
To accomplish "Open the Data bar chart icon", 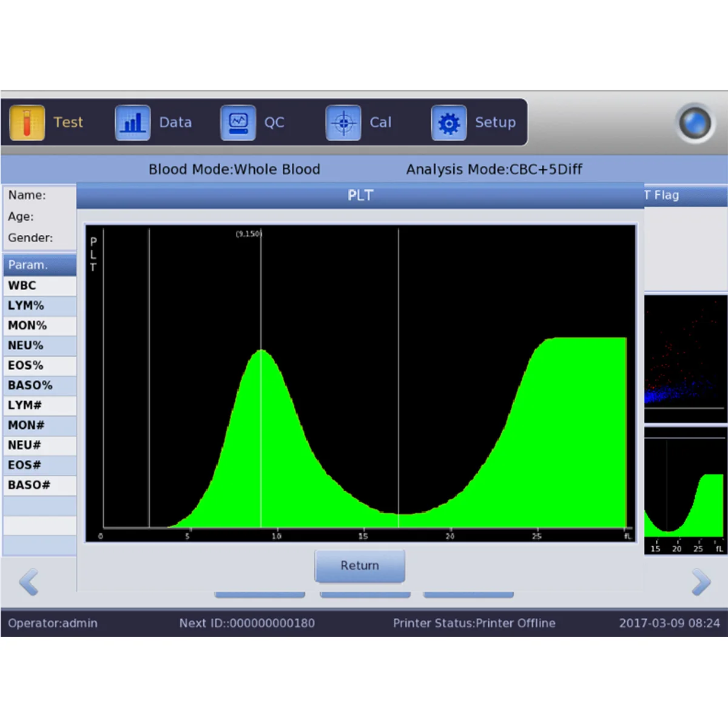I will pyautogui.click(x=132, y=123).
